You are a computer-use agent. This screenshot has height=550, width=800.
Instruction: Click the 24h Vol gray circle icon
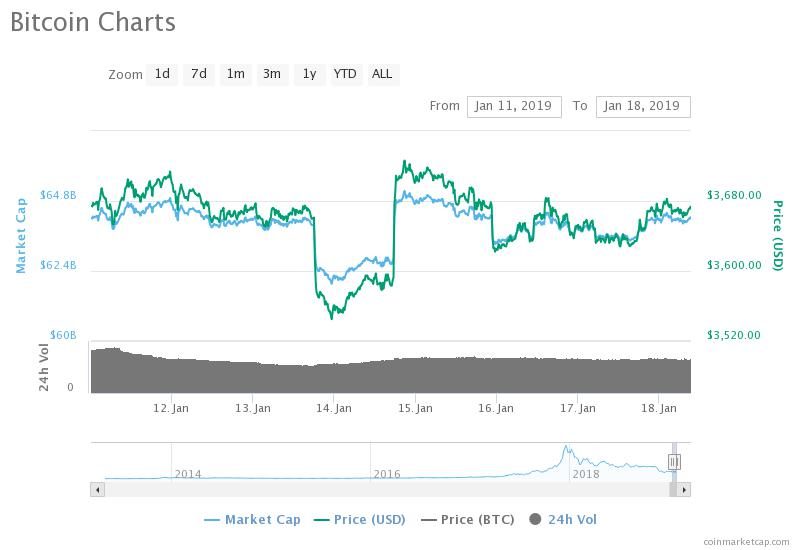tap(535, 520)
